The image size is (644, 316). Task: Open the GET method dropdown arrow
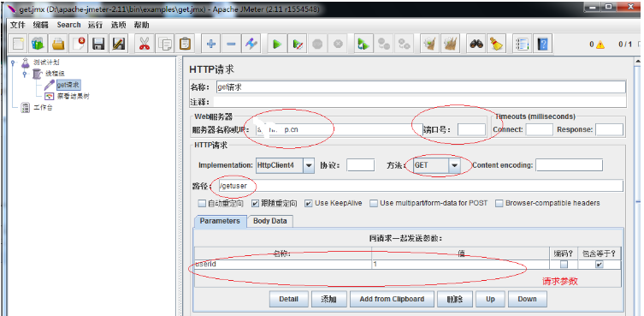pyautogui.click(x=454, y=165)
